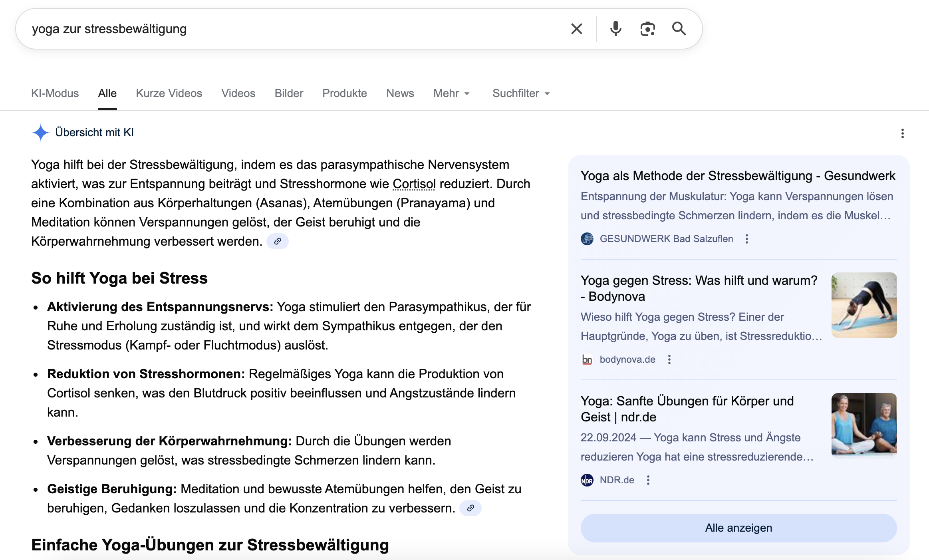Screen dimensions: 929x560
Task: Open the three-dot menu next to NDR.de
Action: coord(648,480)
